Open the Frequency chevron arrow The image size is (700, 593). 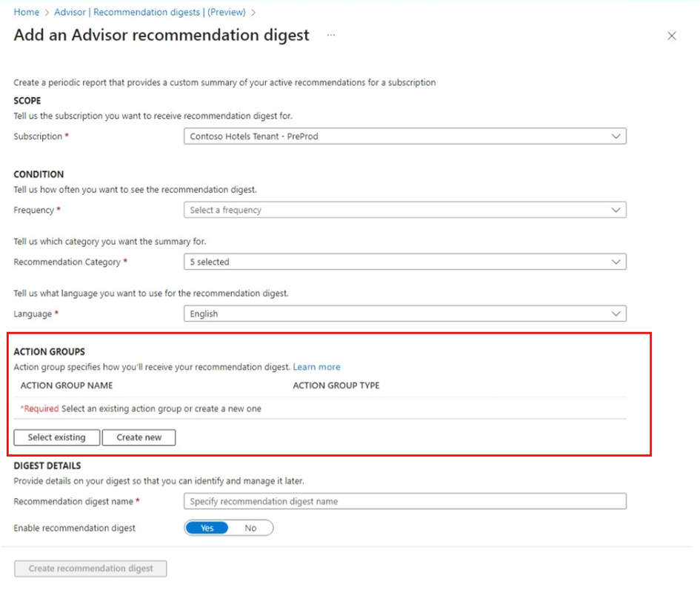(616, 210)
